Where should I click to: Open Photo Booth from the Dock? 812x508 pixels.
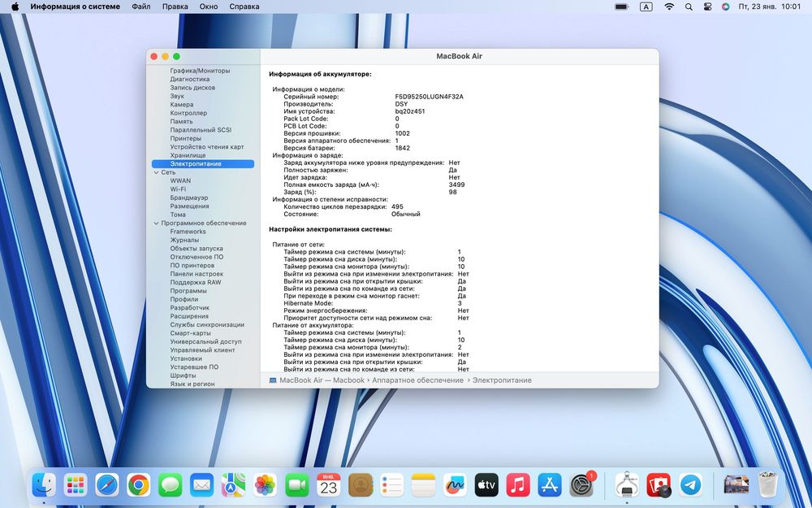(659, 486)
